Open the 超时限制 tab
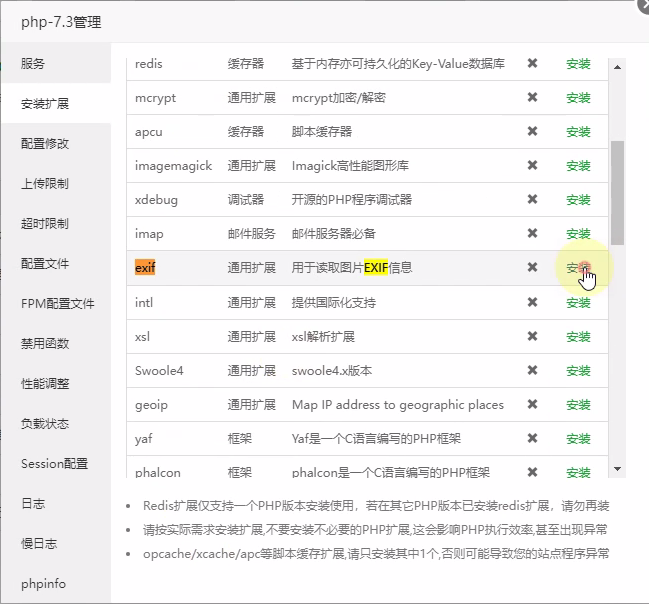 point(56,224)
